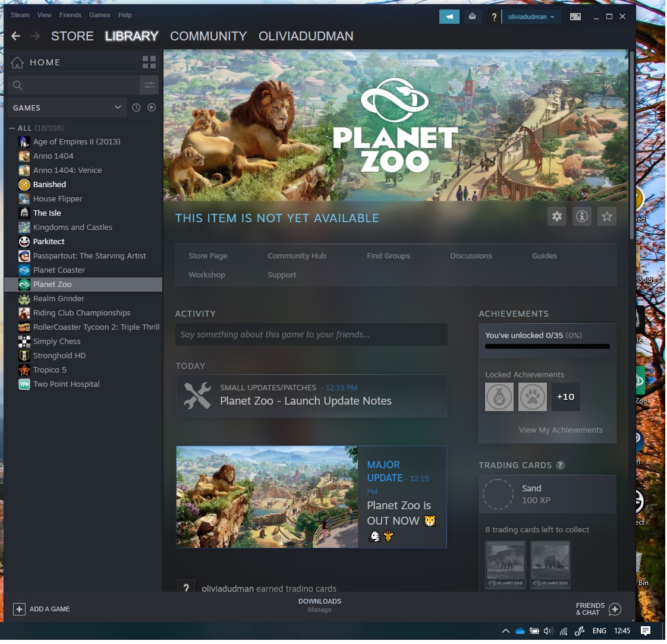Open the Games menu
The image size is (667, 644).
(99, 15)
